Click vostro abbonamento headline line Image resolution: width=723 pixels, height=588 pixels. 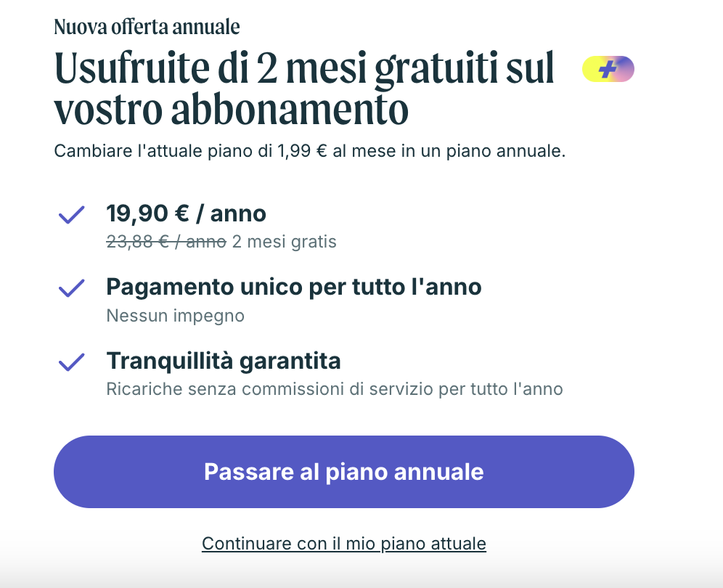click(231, 110)
